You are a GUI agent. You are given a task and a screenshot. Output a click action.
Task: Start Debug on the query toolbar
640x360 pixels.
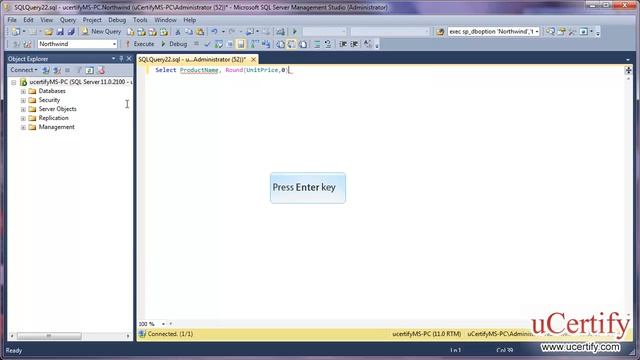[174, 44]
